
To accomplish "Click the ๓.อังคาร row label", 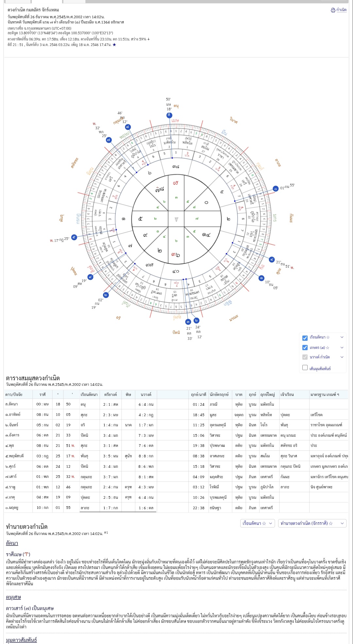I will pyautogui.click(x=12, y=435).
